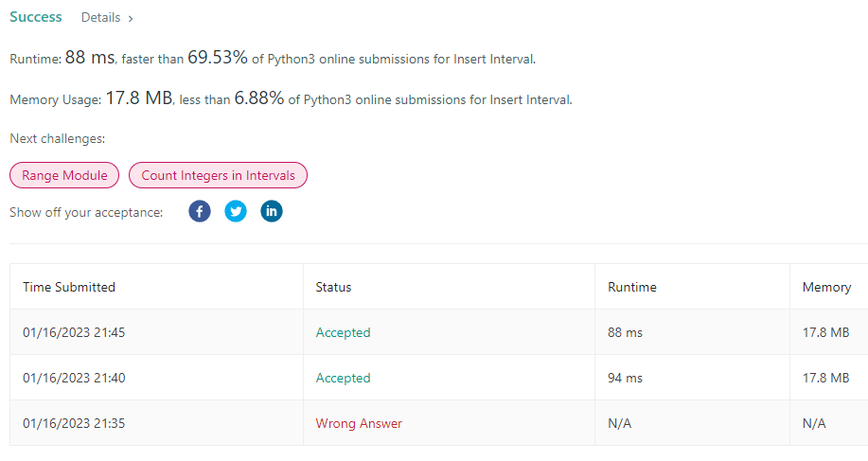Click the 6.88% memory percentile text
The image size is (868, 461).
[x=259, y=98]
